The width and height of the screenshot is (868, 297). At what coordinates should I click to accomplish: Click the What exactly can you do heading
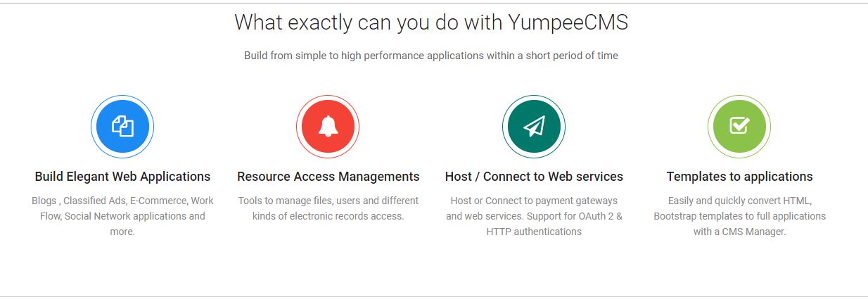pos(431,23)
